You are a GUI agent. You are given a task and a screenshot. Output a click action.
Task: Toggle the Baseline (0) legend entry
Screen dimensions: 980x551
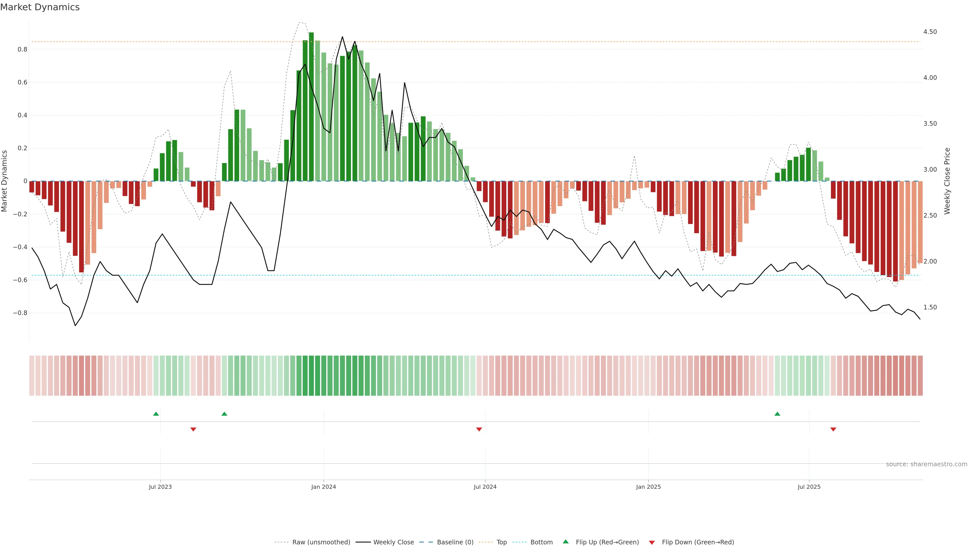coord(455,542)
